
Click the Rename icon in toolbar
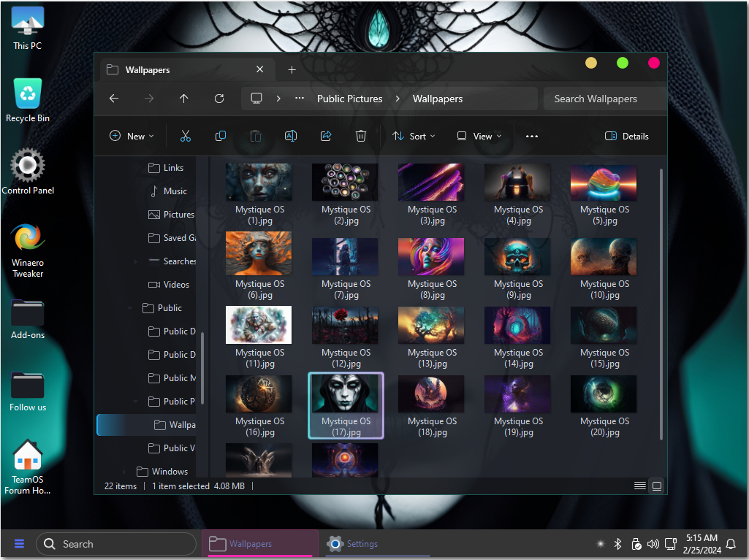(x=290, y=136)
